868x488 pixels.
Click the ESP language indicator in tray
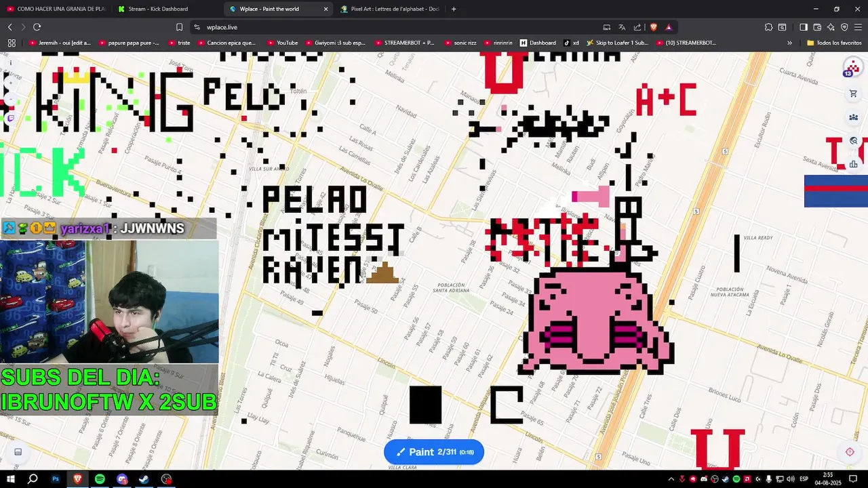tap(804, 479)
